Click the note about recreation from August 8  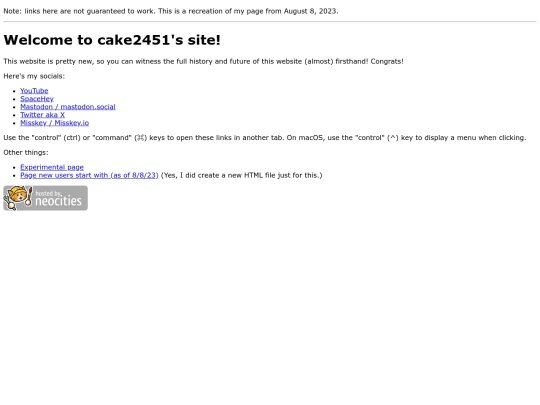tap(171, 11)
